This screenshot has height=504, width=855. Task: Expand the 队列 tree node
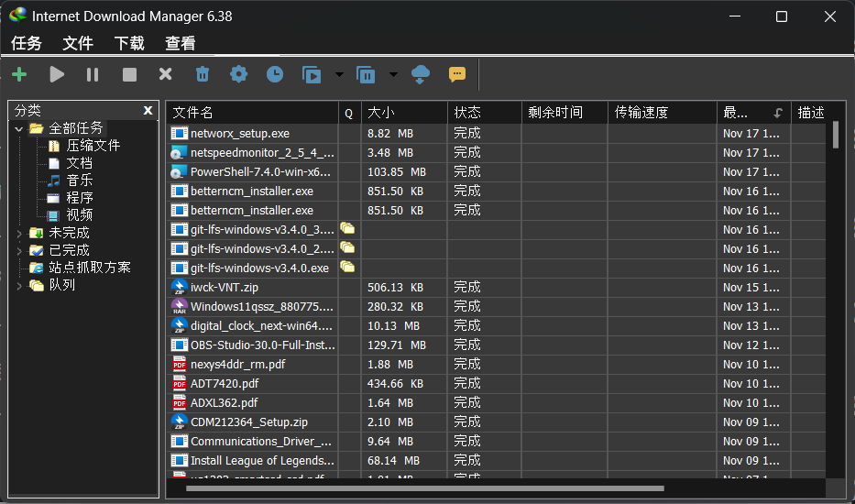(x=19, y=285)
